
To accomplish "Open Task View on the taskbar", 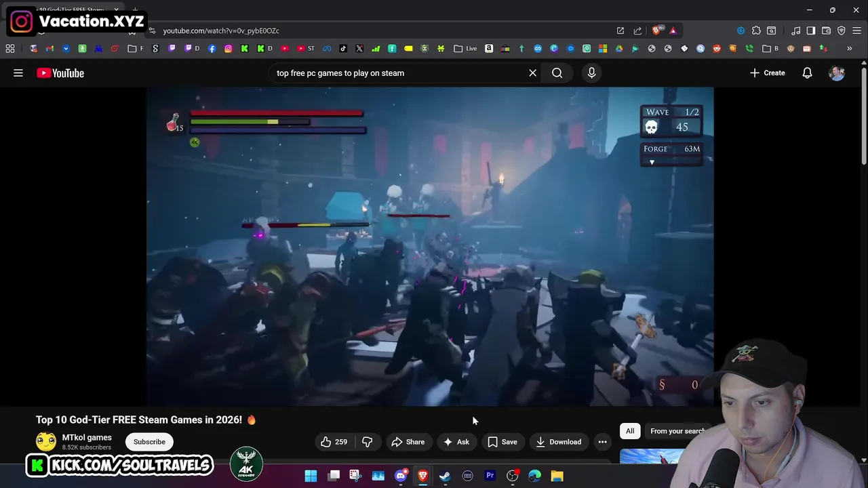I will point(334,476).
